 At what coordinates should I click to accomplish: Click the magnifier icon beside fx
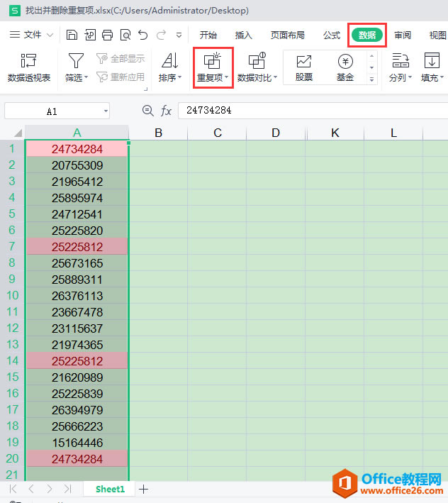click(x=147, y=111)
